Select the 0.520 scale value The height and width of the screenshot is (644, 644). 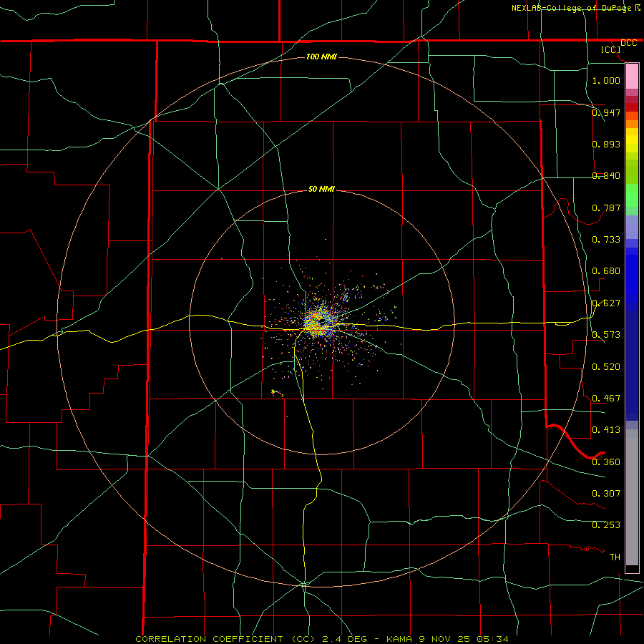pyautogui.click(x=606, y=366)
